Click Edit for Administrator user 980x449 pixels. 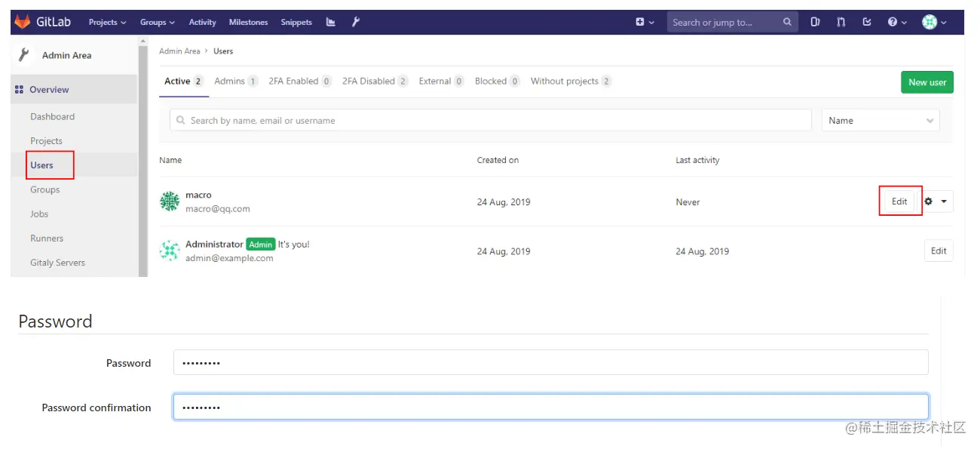pyautogui.click(x=939, y=251)
